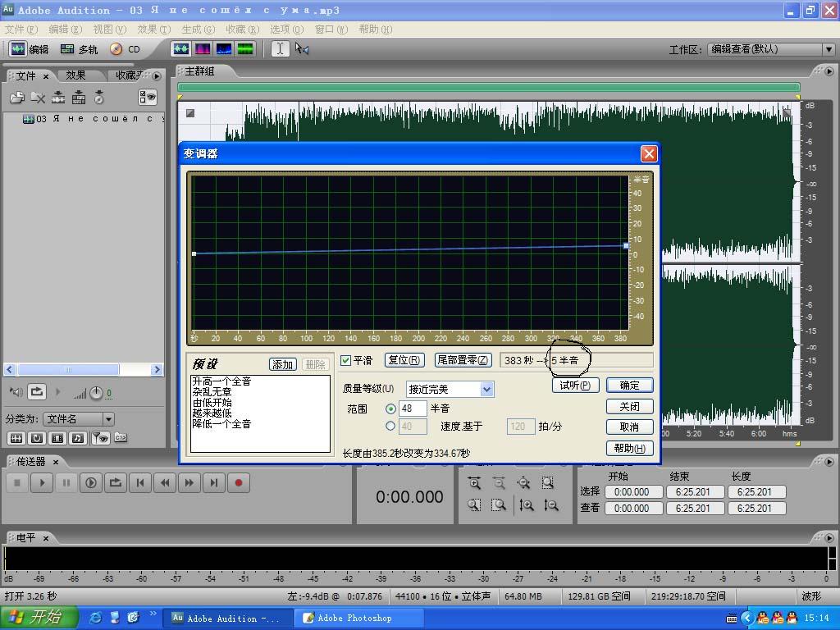Open the 分类为 sort-by dropdown

pos(107,419)
